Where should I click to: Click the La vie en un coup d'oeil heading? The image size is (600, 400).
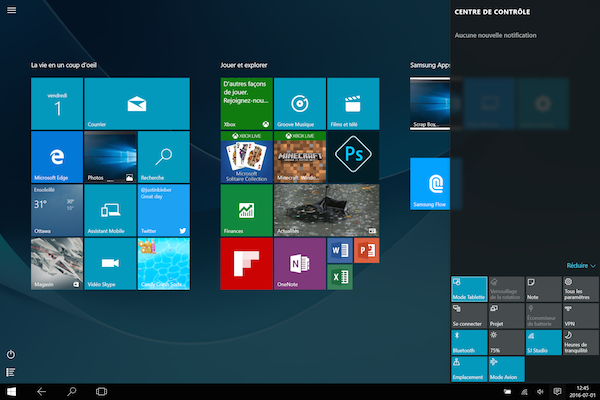64,65
